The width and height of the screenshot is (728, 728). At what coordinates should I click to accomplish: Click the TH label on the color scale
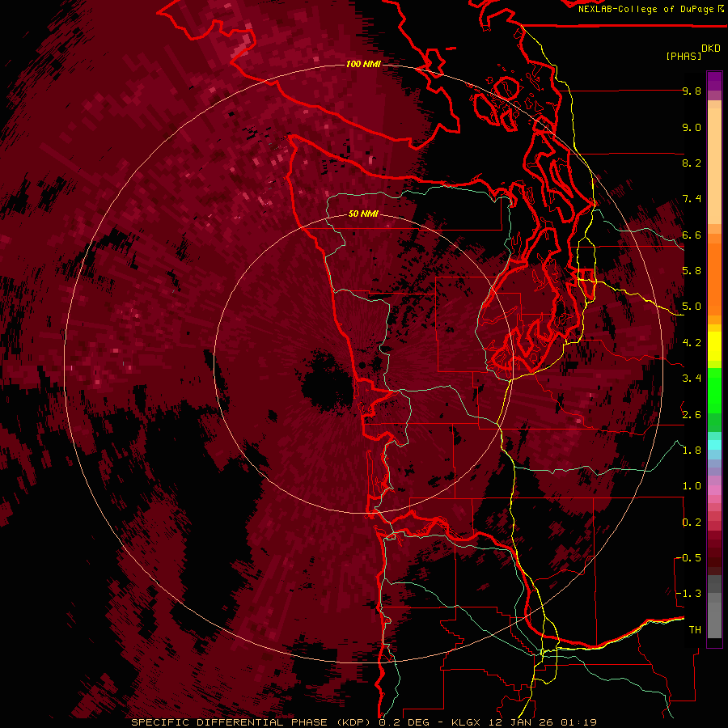pyautogui.click(x=695, y=630)
